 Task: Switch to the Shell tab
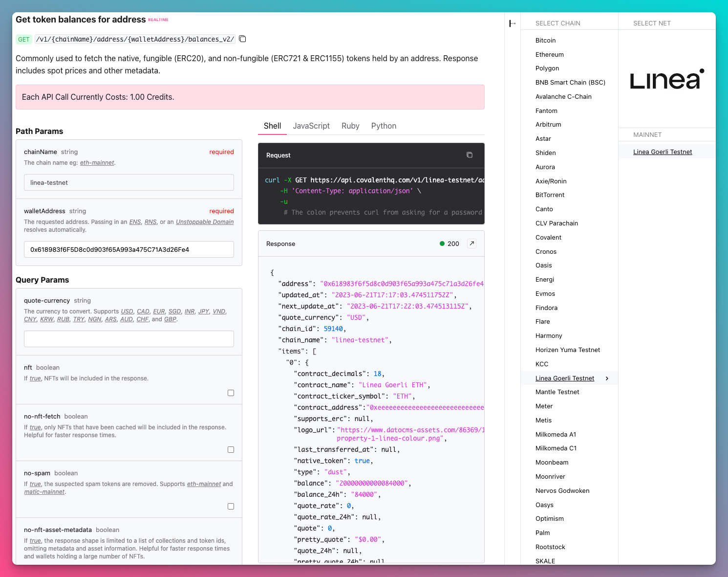(x=272, y=126)
